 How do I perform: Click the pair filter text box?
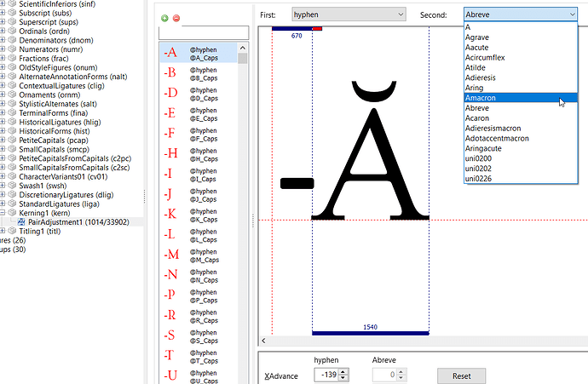point(204,32)
